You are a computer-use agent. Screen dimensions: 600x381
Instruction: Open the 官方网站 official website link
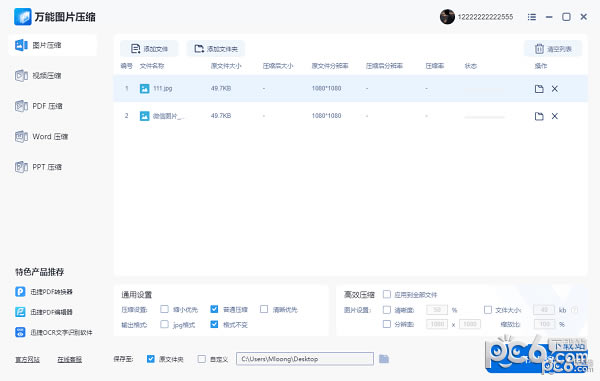pyautogui.click(x=28, y=360)
